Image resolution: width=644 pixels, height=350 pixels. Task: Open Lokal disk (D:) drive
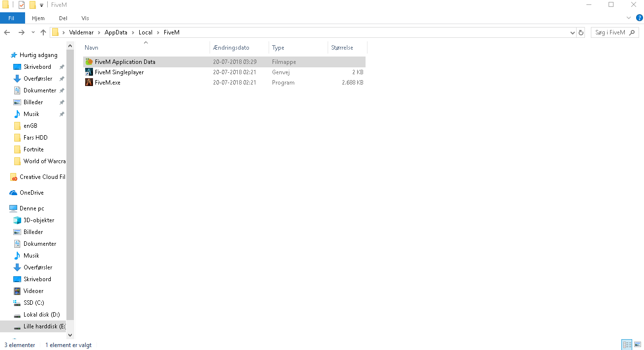pos(41,315)
